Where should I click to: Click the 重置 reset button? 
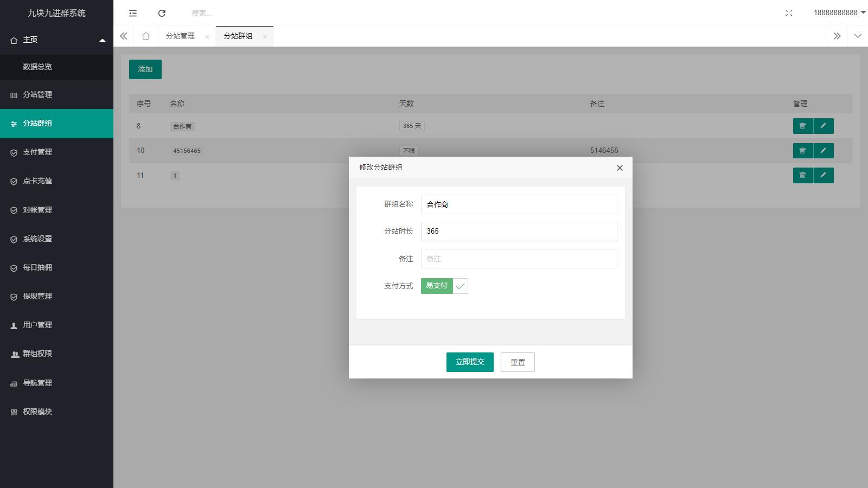click(518, 362)
